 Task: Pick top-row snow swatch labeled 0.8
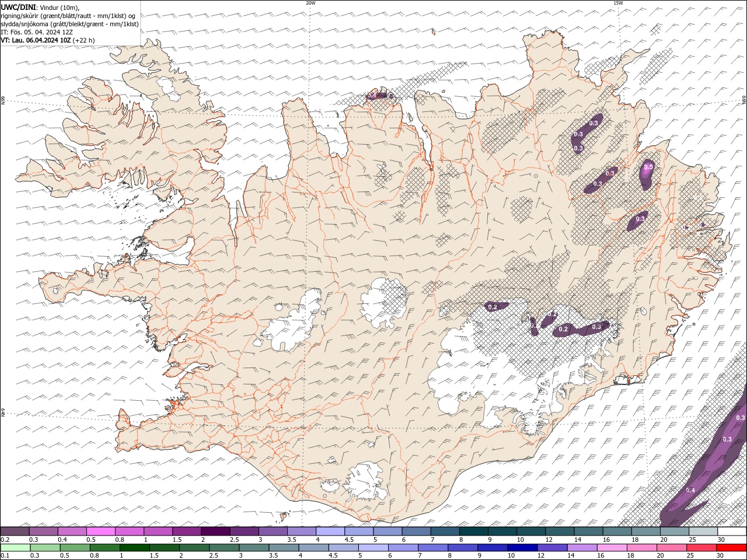[x=130, y=531]
